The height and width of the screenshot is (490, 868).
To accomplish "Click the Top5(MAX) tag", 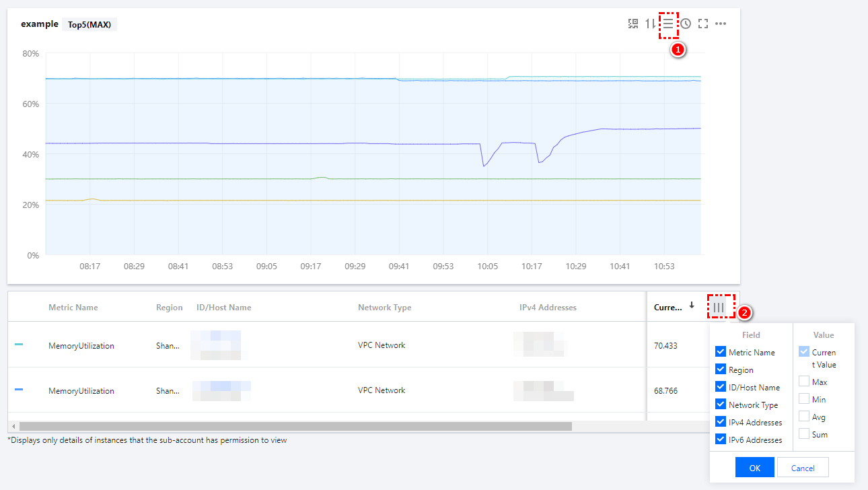I will click(x=89, y=24).
